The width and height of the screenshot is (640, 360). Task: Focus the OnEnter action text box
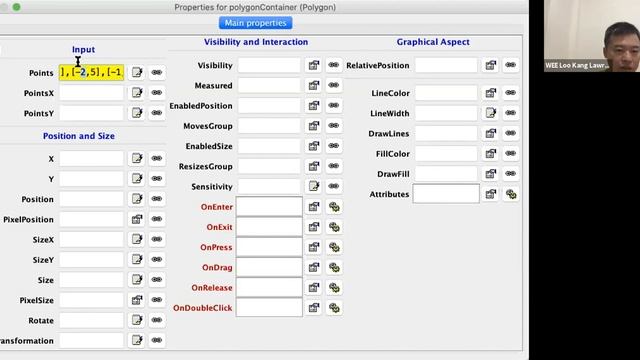tap(269, 207)
